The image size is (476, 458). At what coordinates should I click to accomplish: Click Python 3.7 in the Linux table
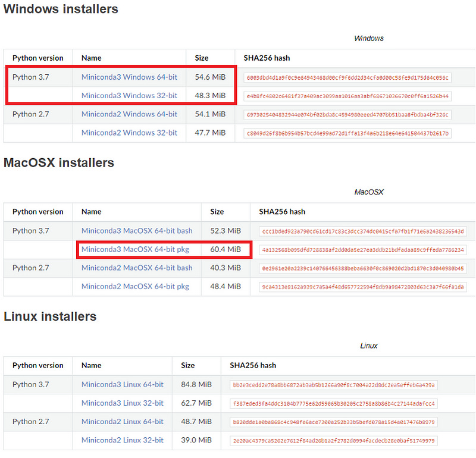point(31,385)
